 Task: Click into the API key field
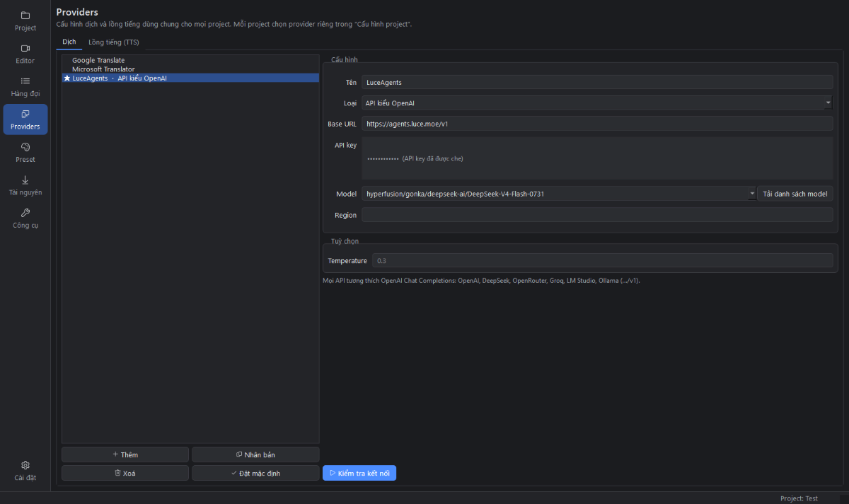point(597,158)
